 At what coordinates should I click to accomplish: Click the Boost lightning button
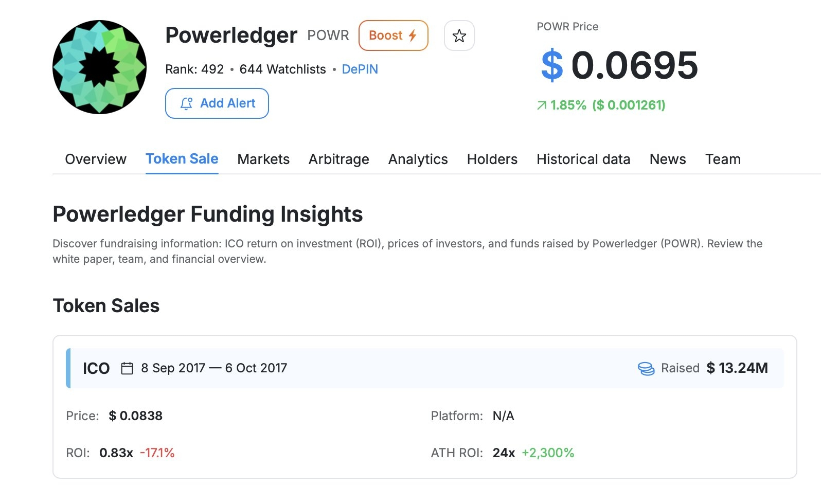[393, 35]
